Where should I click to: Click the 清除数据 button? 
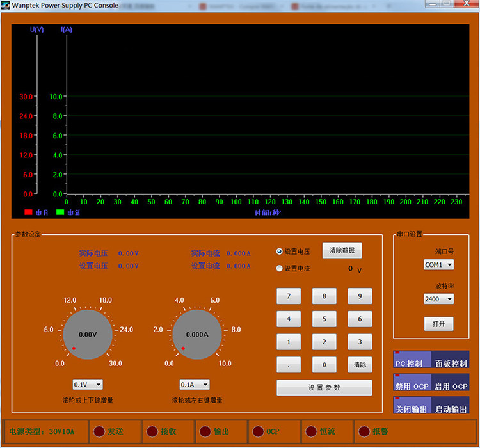pyautogui.click(x=342, y=250)
